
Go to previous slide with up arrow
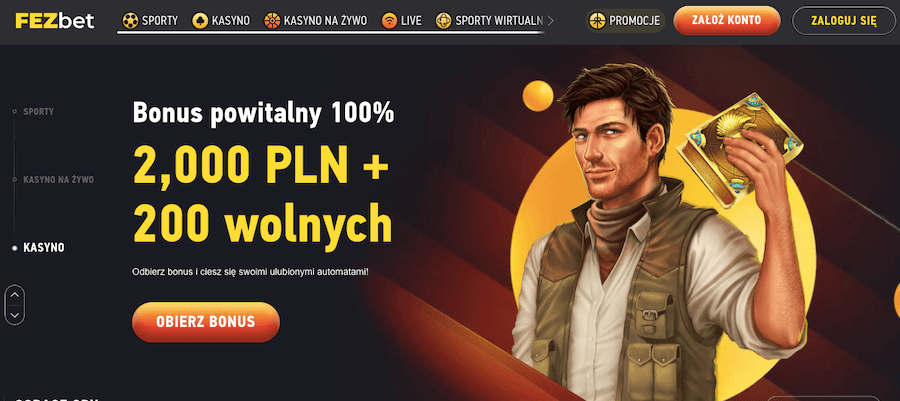[15, 295]
